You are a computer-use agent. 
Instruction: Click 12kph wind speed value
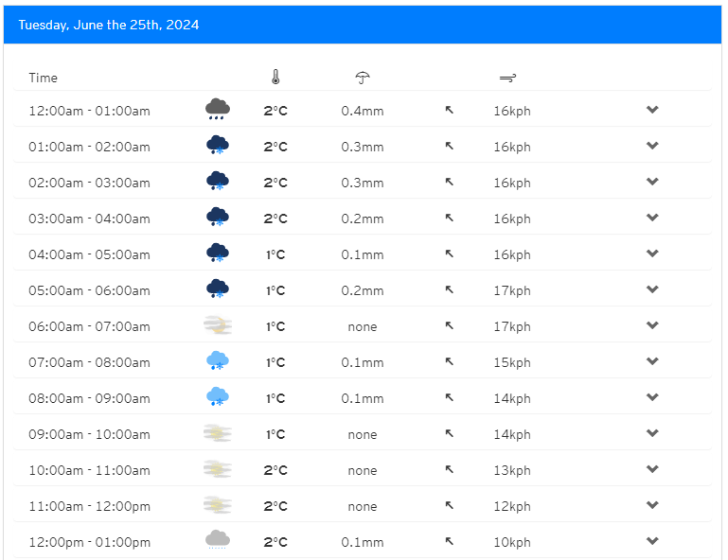click(512, 506)
